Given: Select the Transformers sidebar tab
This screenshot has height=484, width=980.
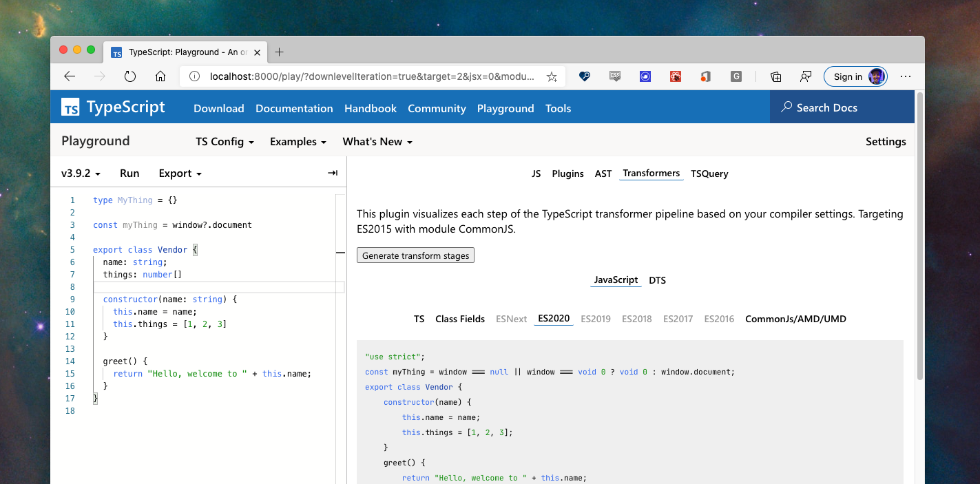Looking at the screenshot, I should tap(651, 173).
